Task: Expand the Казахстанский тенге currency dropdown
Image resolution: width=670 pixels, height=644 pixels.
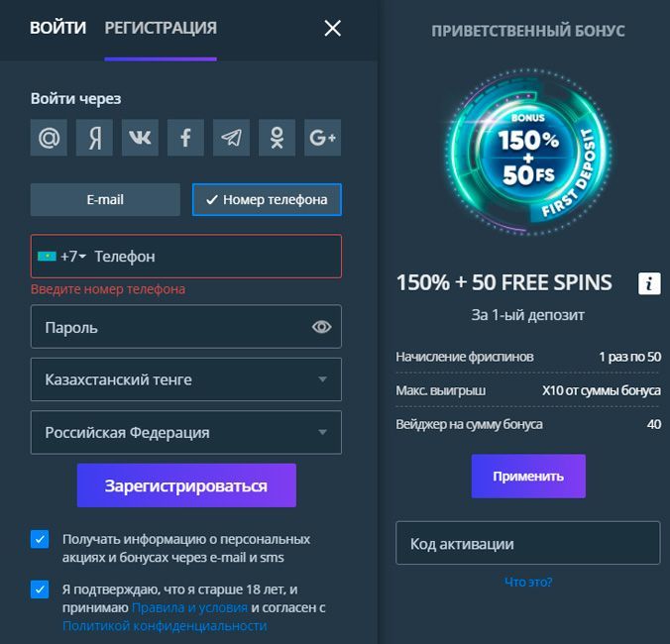Action: (x=322, y=379)
